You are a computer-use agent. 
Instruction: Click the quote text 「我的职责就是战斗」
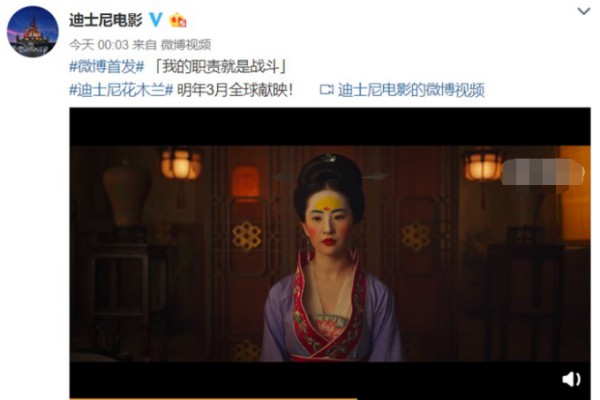[220, 67]
